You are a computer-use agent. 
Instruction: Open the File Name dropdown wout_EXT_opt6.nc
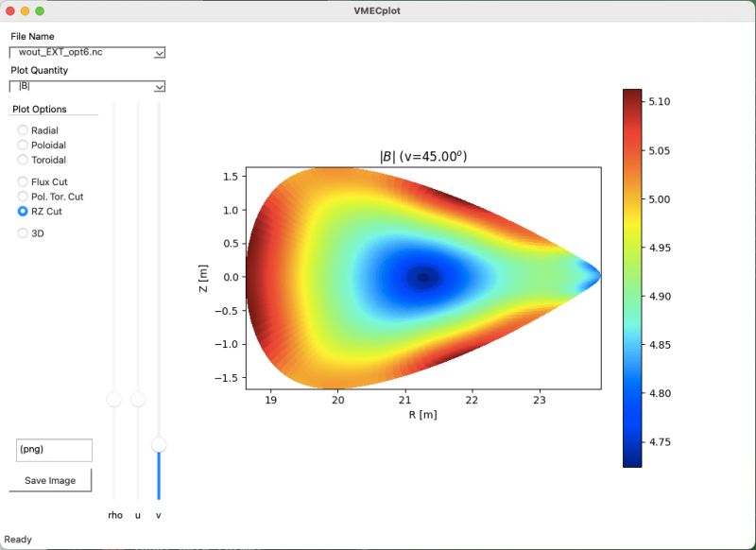point(87,53)
